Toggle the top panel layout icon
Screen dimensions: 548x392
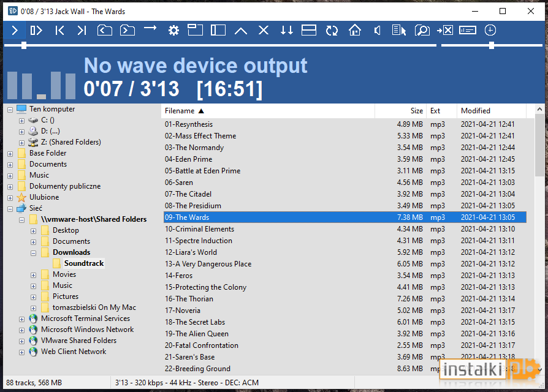[x=195, y=30]
